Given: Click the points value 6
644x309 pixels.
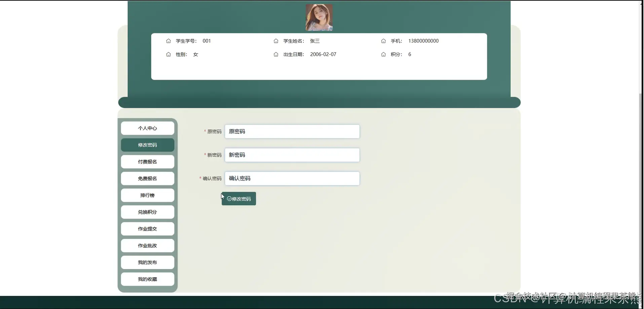Looking at the screenshot, I should click(410, 54).
